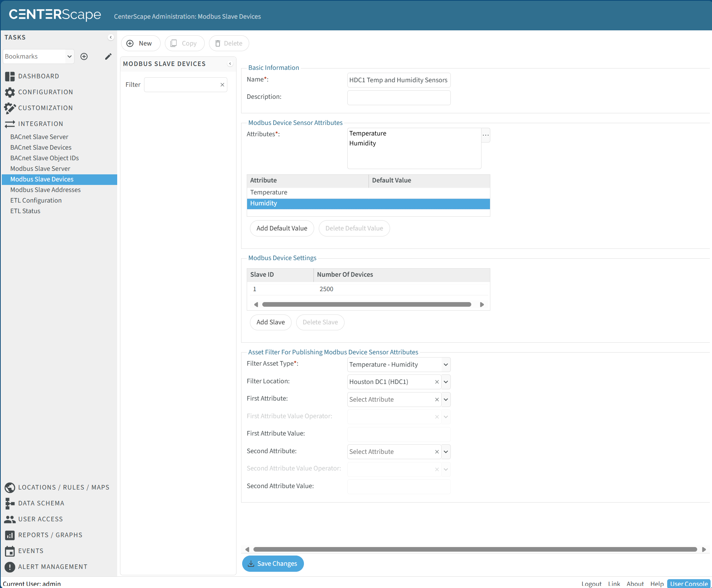Expand the Bookmarks dropdown
The height and width of the screenshot is (588, 712).
[x=70, y=56]
